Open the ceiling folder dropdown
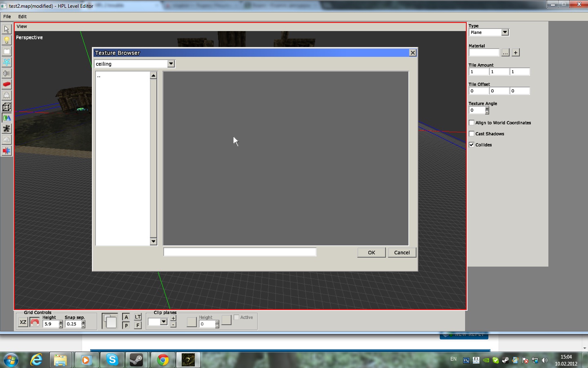 [171, 64]
